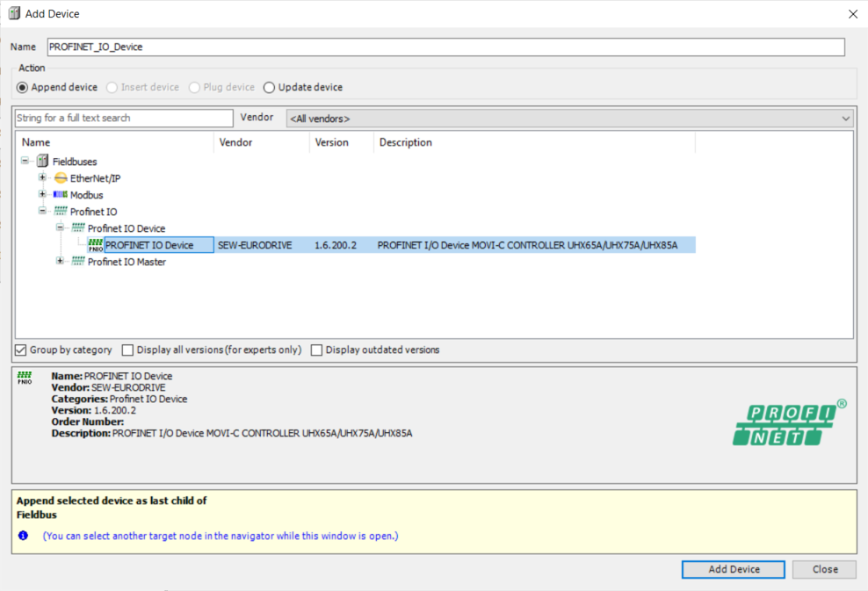Expand the EtherNet/IP tree node
This screenshot has width=868, height=591.
point(42,178)
